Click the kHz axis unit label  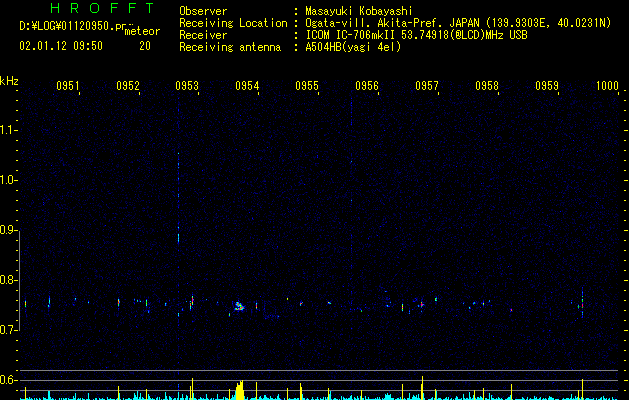click(9, 81)
